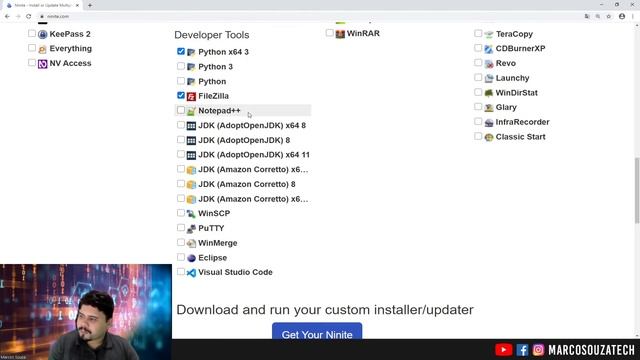Screen dimensions: 640x360
Task: Click the Developer Tools heading
Action: tap(211, 35)
